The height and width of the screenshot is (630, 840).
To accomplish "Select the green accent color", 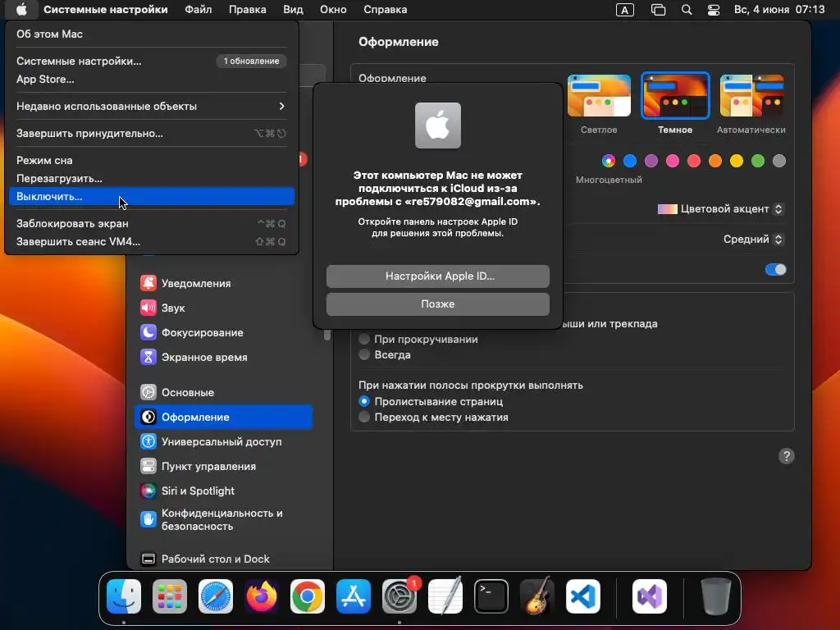I will pos(758,161).
